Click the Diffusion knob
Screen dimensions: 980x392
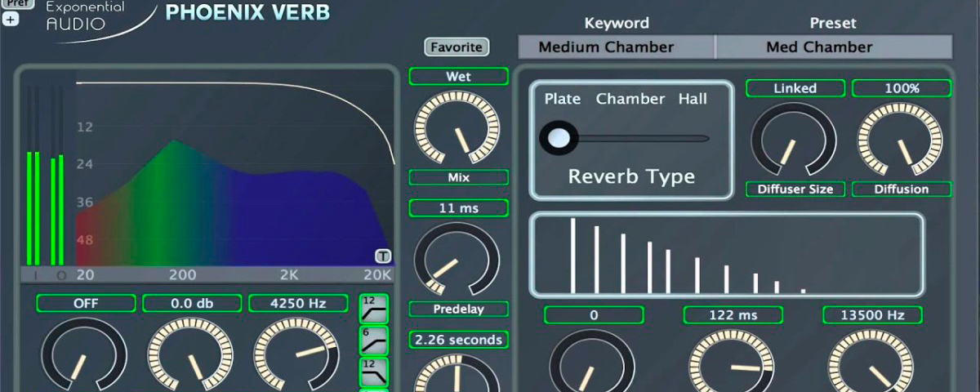click(900, 139)
